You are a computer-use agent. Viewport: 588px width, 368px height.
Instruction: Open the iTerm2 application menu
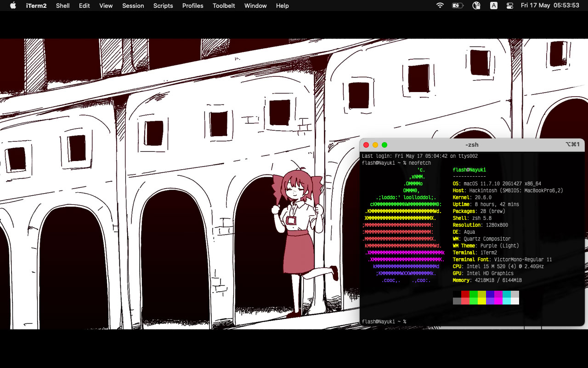point(36,6)
